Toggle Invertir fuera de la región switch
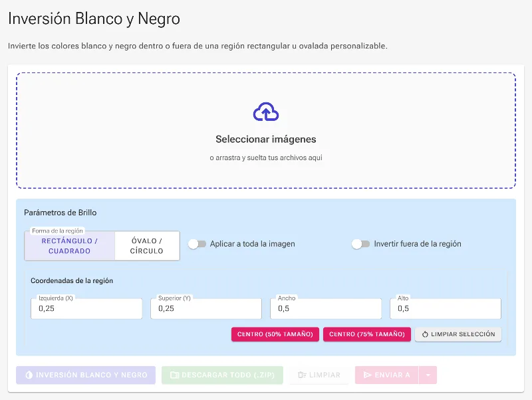The width and height of the screenshot is (532, 400). 360,244
